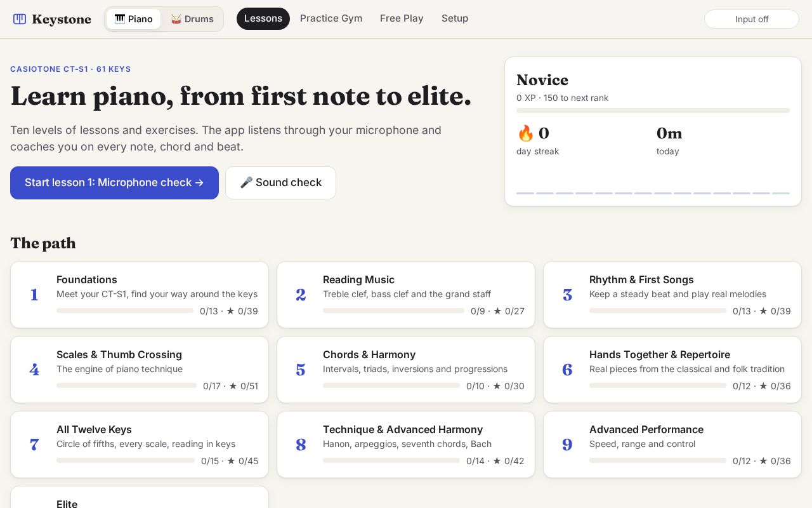Run the Sound check

[x=280, y=183]
